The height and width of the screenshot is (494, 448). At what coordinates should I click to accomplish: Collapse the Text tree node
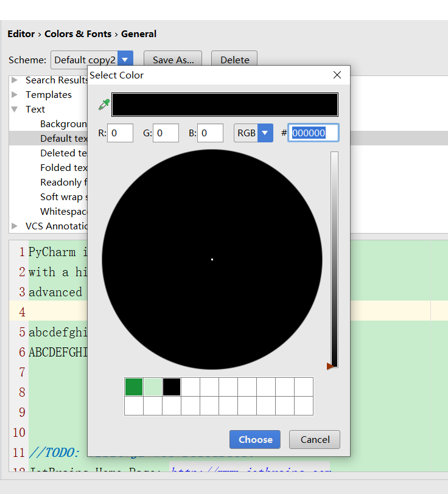pos(14,109)
